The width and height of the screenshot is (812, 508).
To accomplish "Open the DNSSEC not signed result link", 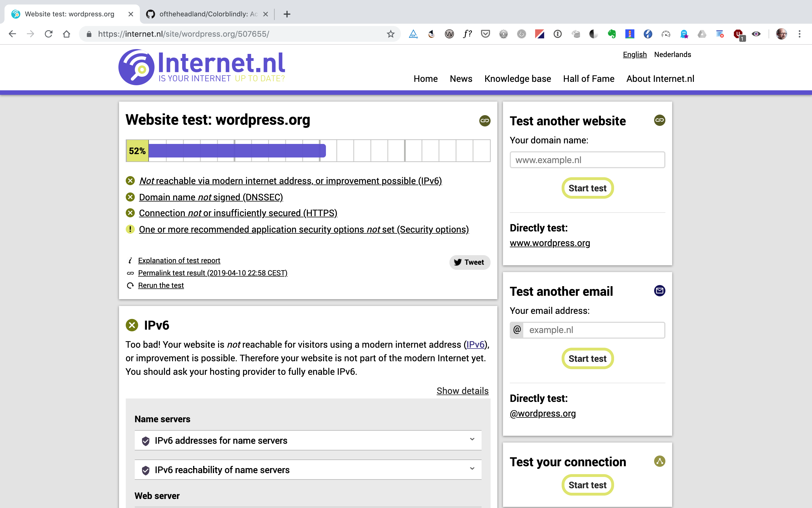I will [211, 197].
